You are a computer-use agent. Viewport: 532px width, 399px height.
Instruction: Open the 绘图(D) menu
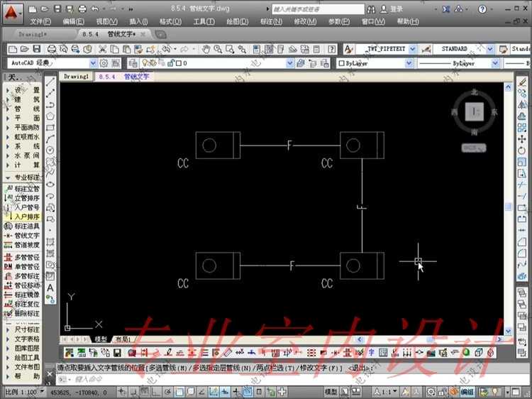pos(238,21)
